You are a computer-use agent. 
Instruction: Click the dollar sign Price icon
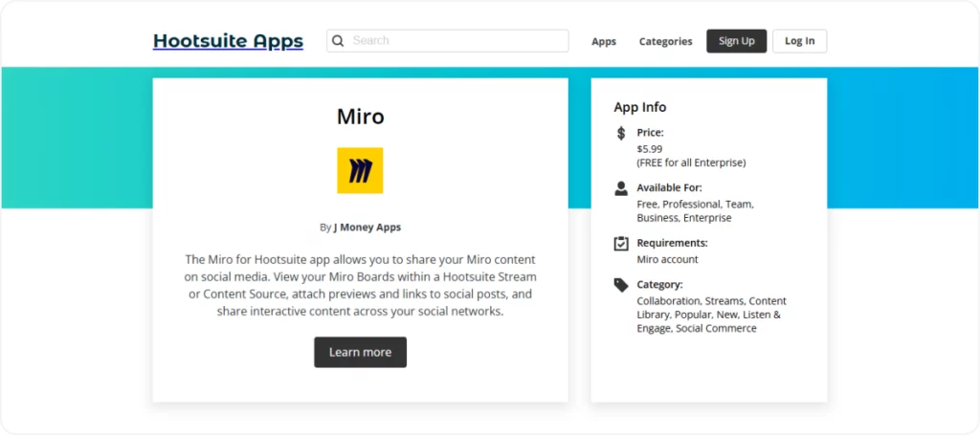click(620, 133)
